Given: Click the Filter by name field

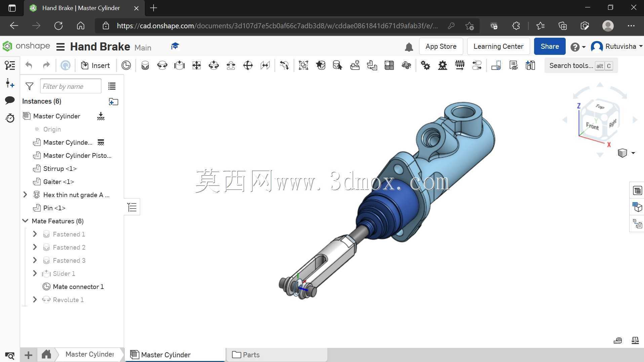Looking at the screenshot, I should coord(71,86).
